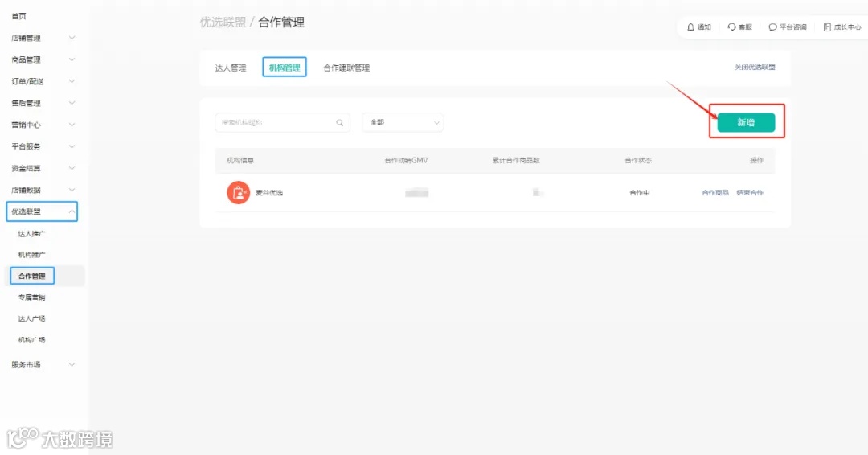Click the 累计合作商品数 column header
868x455 pixels.
click(516, 161)
